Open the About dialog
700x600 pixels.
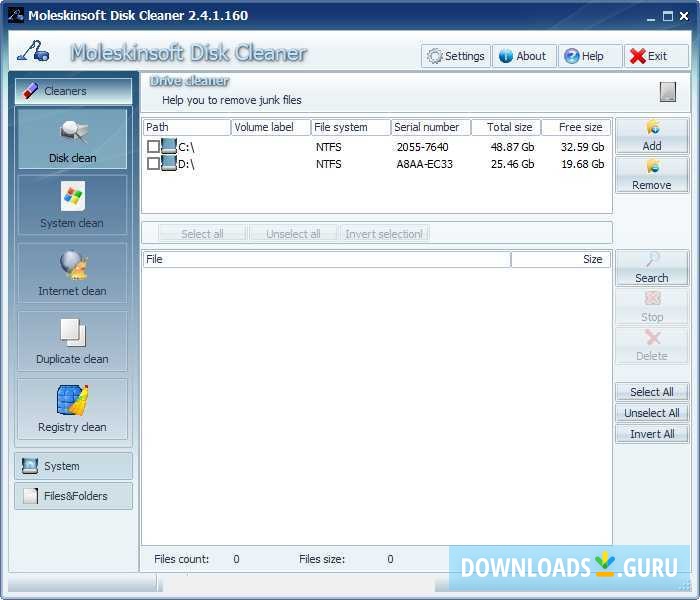(524, 56)
